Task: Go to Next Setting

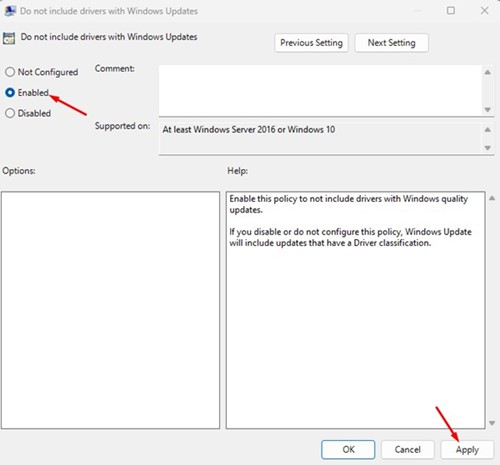Action: tap(391, 43)
